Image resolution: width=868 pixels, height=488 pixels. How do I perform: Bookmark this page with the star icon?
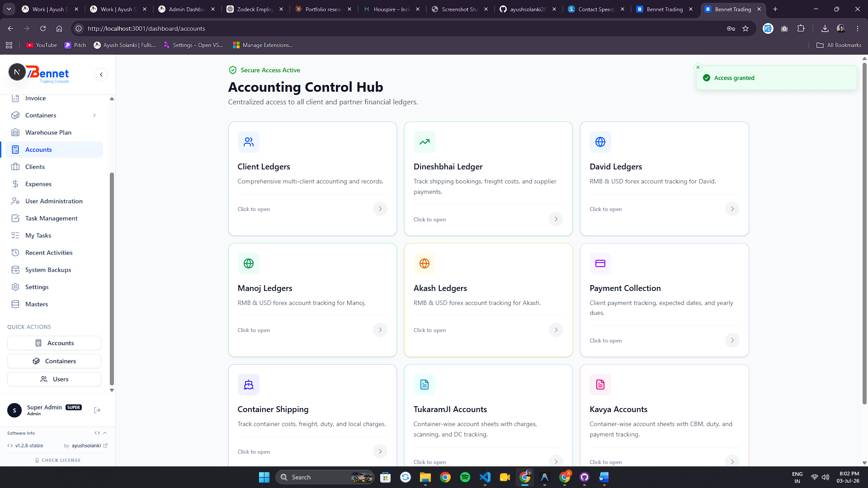click(745, 28)
